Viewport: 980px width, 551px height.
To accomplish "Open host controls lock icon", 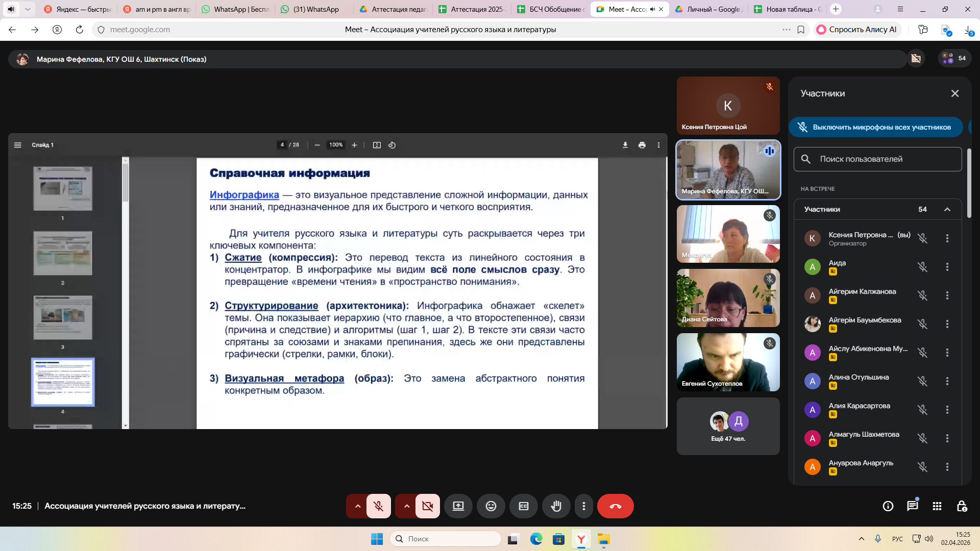I will click(962, 506).
